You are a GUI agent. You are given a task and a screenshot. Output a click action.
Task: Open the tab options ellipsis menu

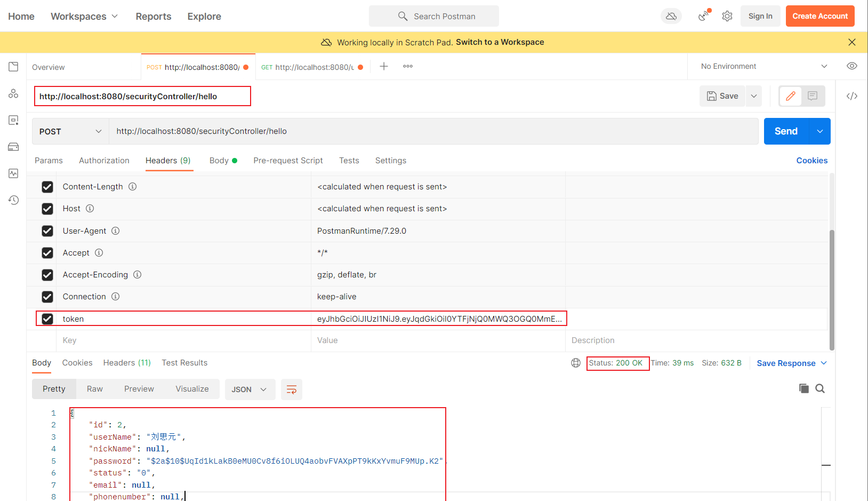coord(408,66)
